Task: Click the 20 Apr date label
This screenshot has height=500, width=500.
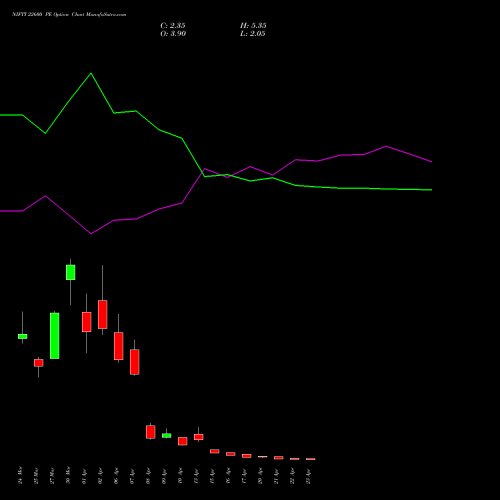Action: 260,476
